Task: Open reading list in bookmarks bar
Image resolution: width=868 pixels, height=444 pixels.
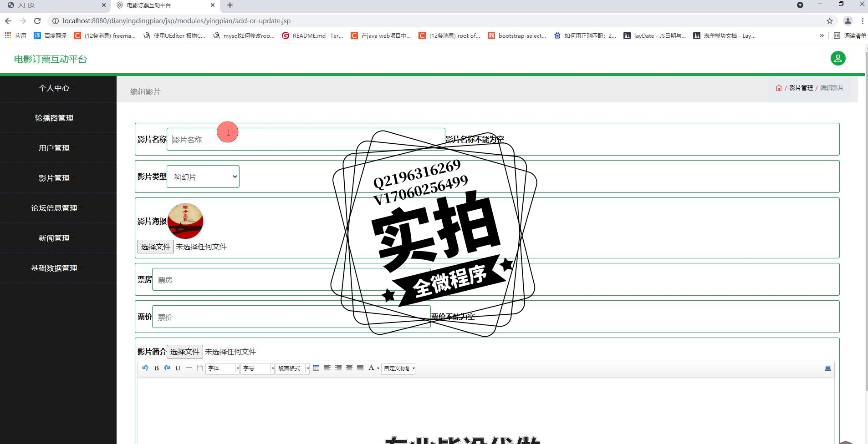Action: click(850, 35)
